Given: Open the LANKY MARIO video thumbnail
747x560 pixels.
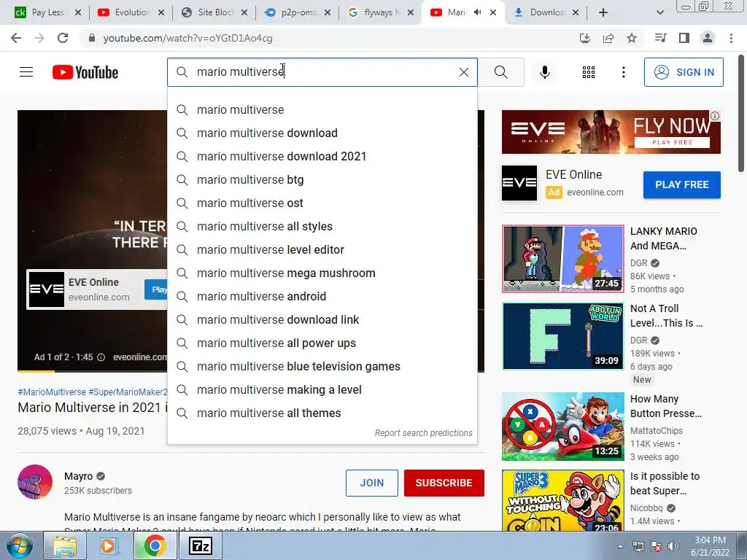Looking at the screenshot, I should tap(562, 259).
